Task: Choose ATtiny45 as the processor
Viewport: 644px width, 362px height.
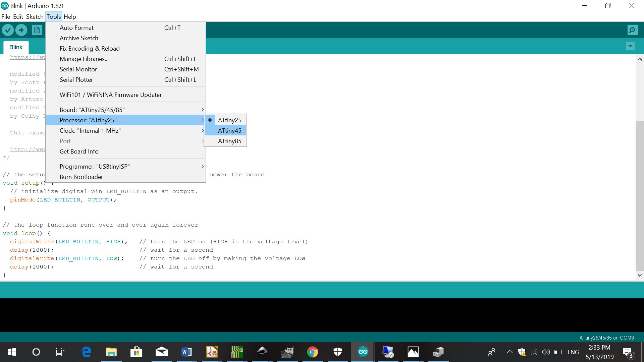Action: click(x=229, y=130)
